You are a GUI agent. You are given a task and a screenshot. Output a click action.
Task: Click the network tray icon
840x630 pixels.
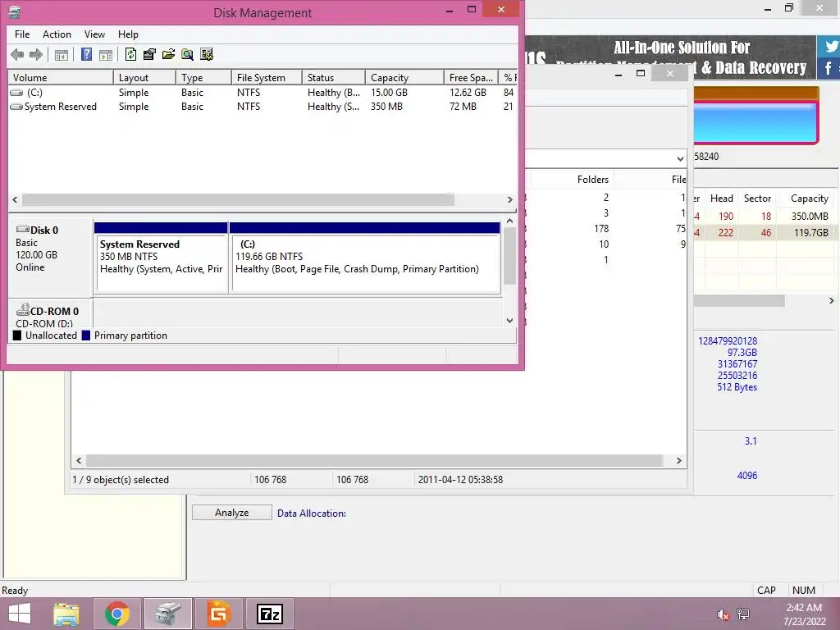click(743, 614)
